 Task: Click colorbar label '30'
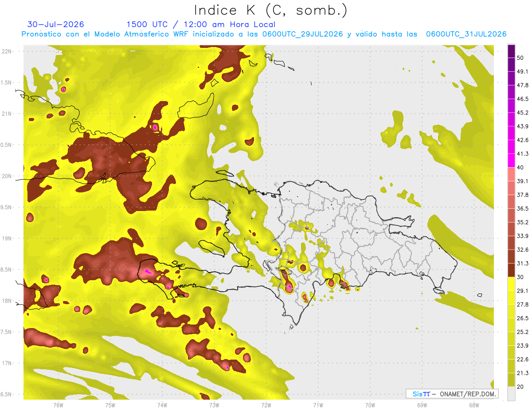pyautogui.click(x=521, y=277)
